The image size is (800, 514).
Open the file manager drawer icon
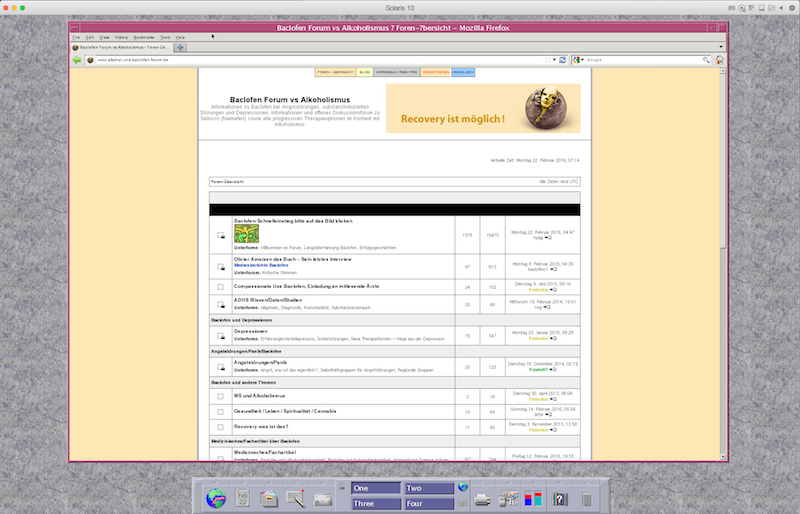269,497
